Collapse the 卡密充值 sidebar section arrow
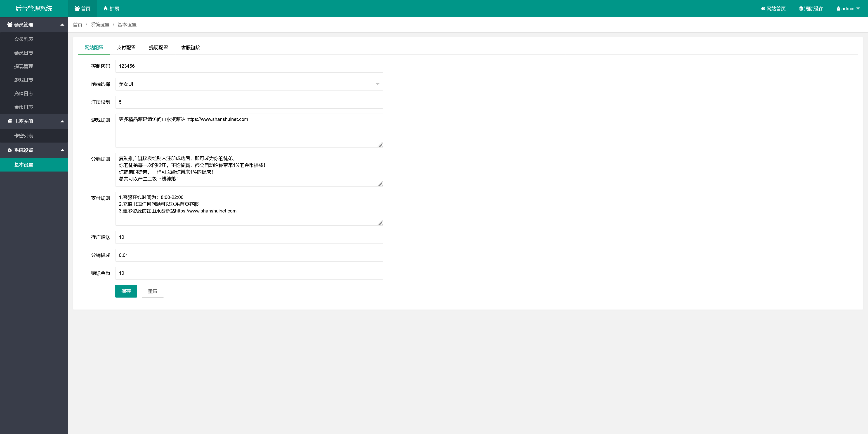The image size is (868, 434). coord(62,121)
